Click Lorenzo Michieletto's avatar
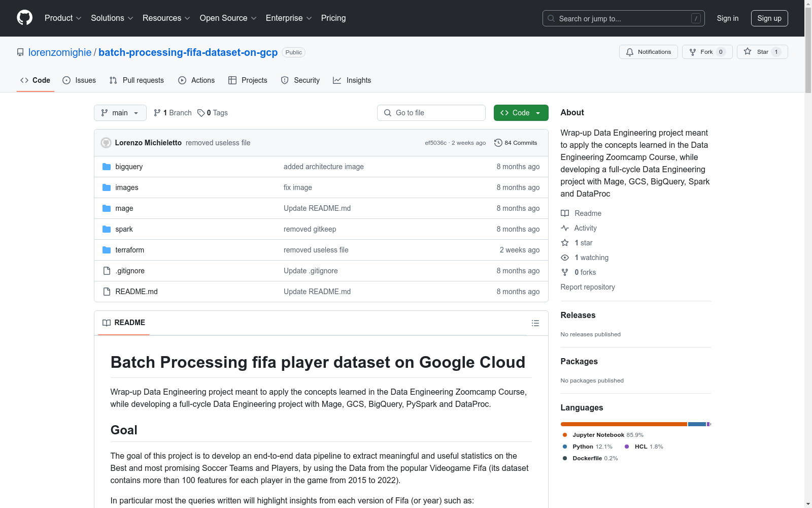 [x=106, y=143]
